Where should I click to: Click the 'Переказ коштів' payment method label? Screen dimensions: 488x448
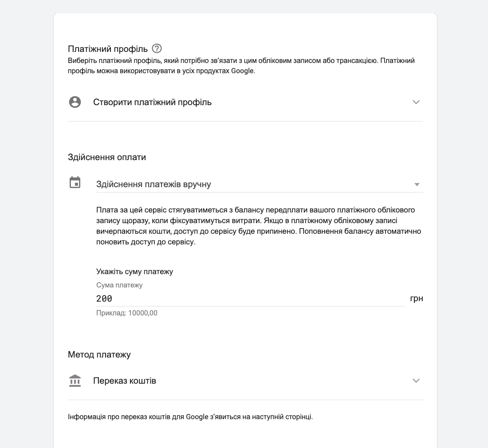125,381
